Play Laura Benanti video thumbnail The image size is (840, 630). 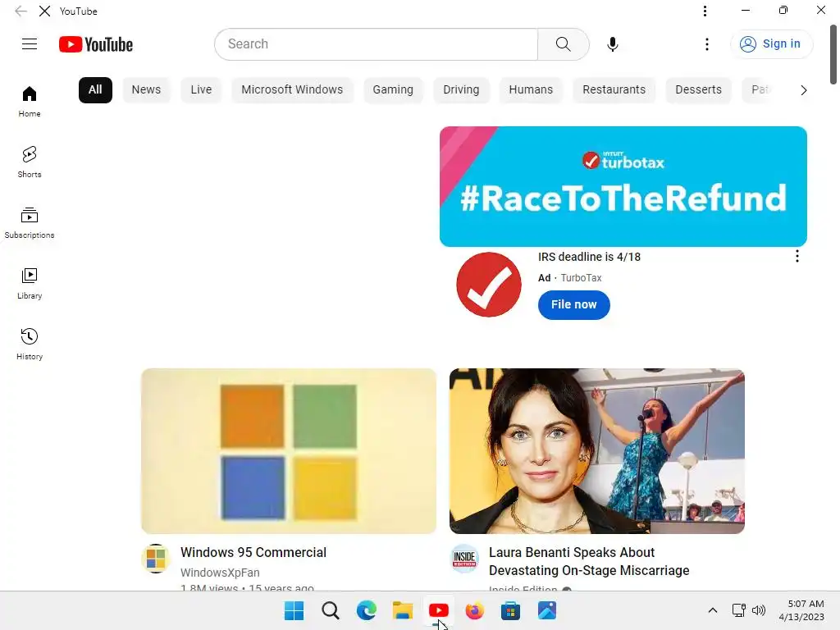pyautogui.click(x=597, y=451)
